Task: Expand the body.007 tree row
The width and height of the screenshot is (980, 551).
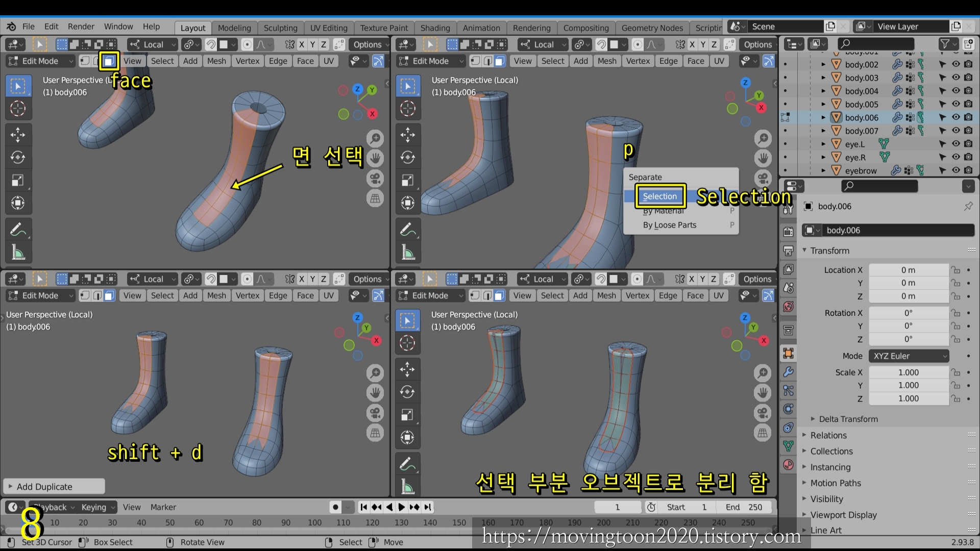Action: click(823, 131)
